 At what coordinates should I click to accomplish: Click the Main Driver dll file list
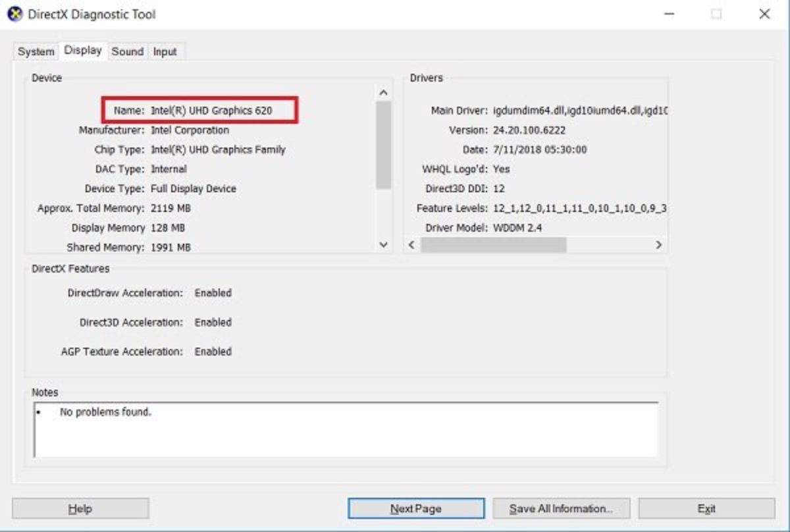pyautogui.click(x=580, y=111)
